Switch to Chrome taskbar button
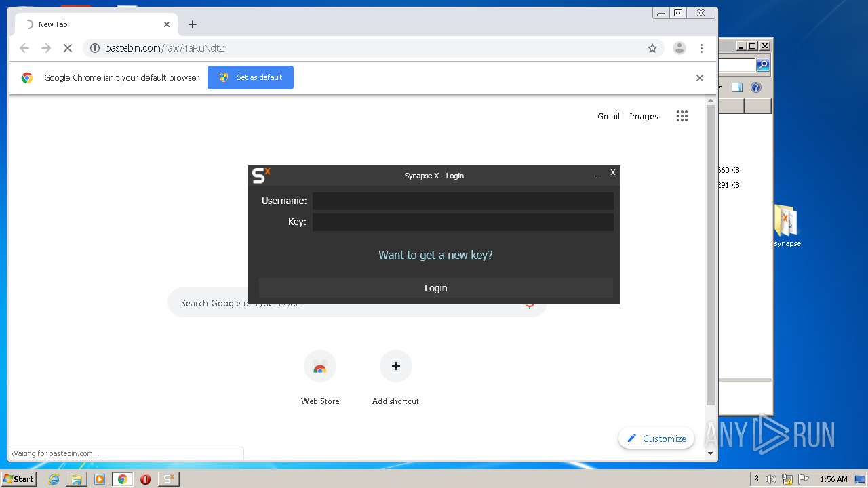Viewport: 868px width, 488px height. click(122, 479)
